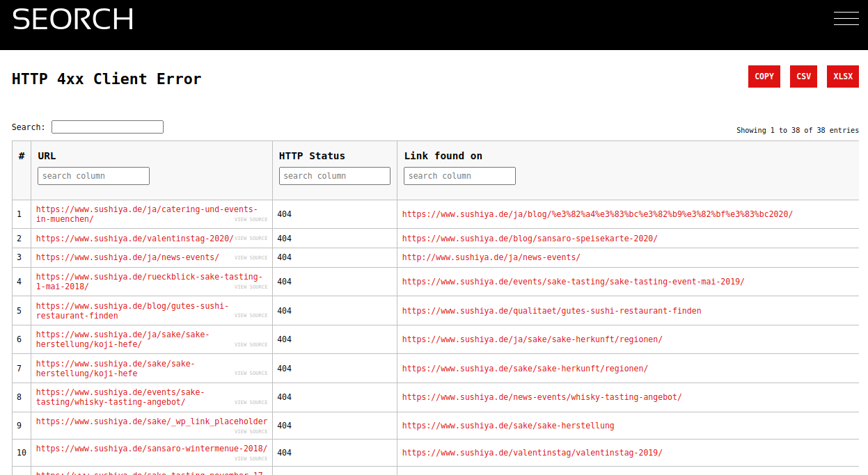The height and width of the screenshot is (475, 868).
Task: View source for sansaro-wintermenue-2018 row
Action: click(x=251, y=459)
